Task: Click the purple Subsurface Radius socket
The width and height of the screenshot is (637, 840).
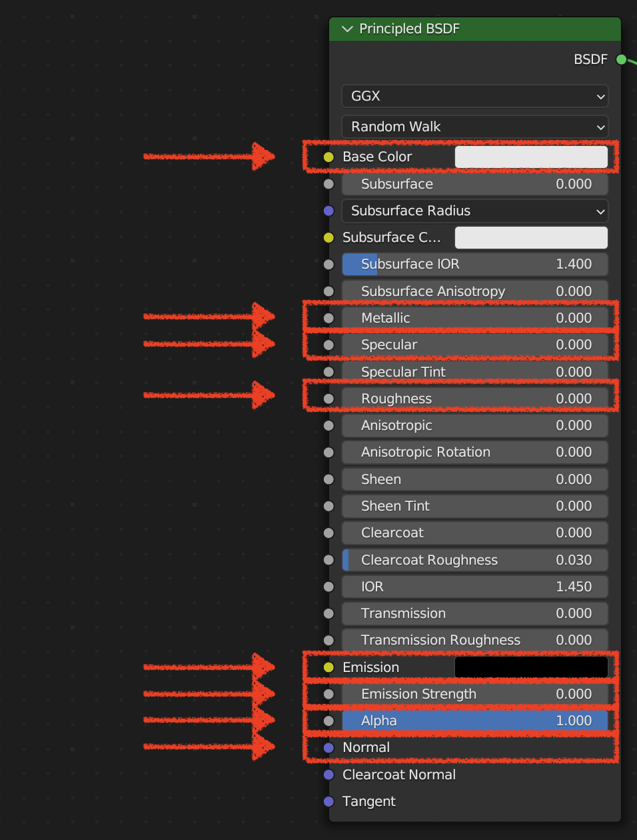Action: pyautogui.click(x=328, y=211)
